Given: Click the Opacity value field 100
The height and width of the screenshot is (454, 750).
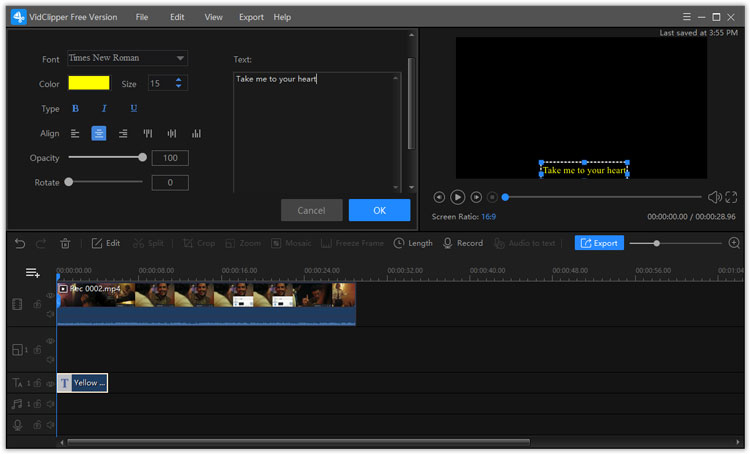Looking at the screenshot, I should pyautogui.click(x=170, y=158).
